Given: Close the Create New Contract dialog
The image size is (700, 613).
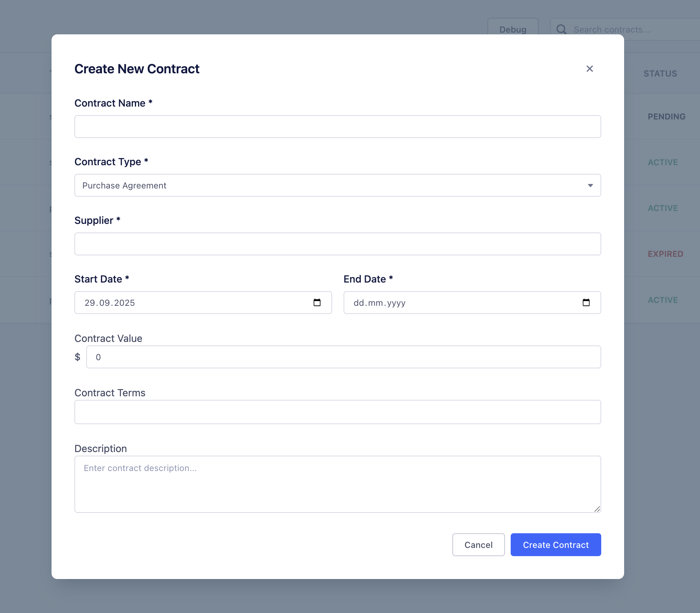Looking at the screenshot, I should [x=589, y=69].
